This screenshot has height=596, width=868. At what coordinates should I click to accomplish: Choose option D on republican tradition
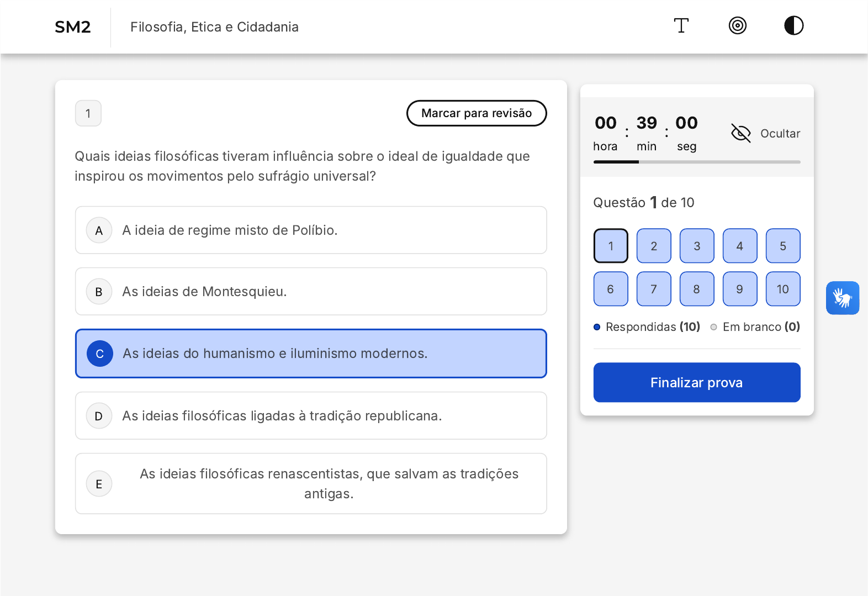coord(311,416)
